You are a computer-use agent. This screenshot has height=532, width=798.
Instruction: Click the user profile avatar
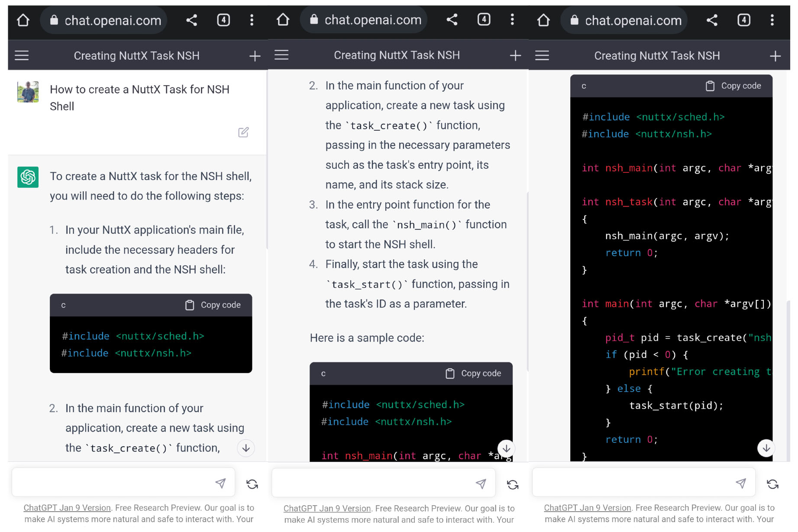click(28, 92)
